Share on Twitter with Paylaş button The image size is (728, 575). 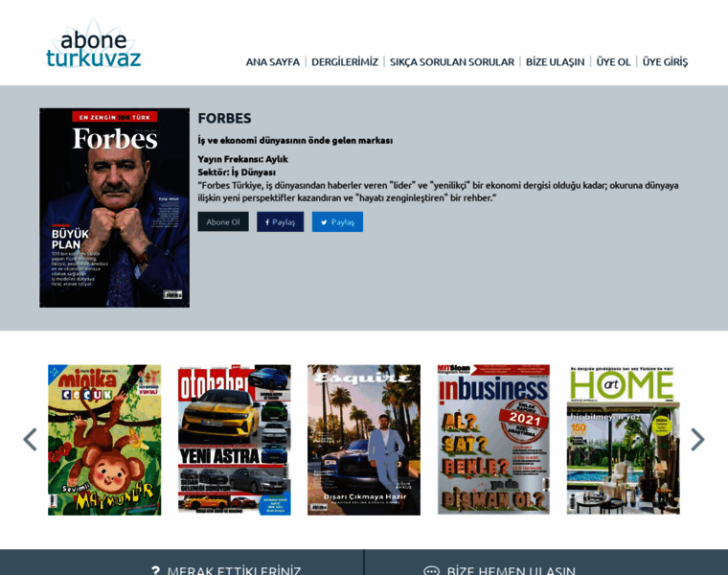pos(337,221)
